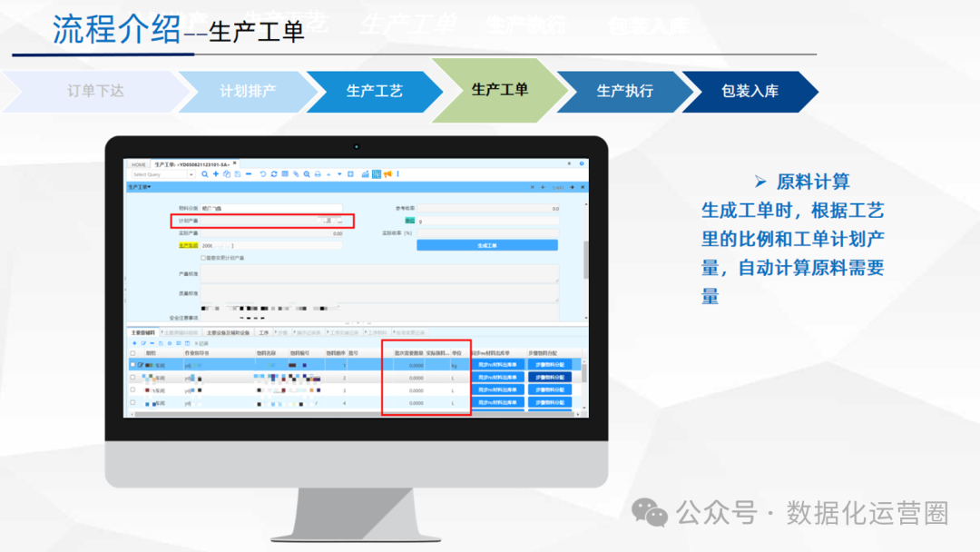Viewport: 980px width, 552px height.
Task: Click the blue help question mark icon
Action: tap(582, 163)
